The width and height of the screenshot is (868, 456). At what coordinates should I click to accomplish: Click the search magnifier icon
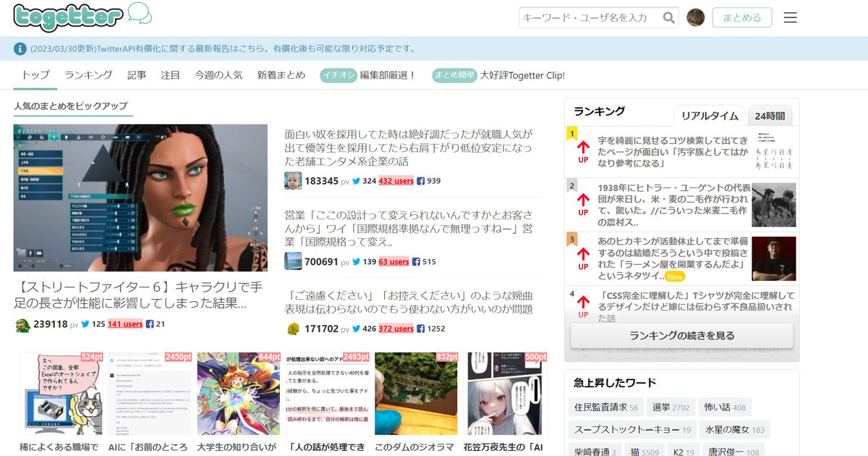pos(670,17)
